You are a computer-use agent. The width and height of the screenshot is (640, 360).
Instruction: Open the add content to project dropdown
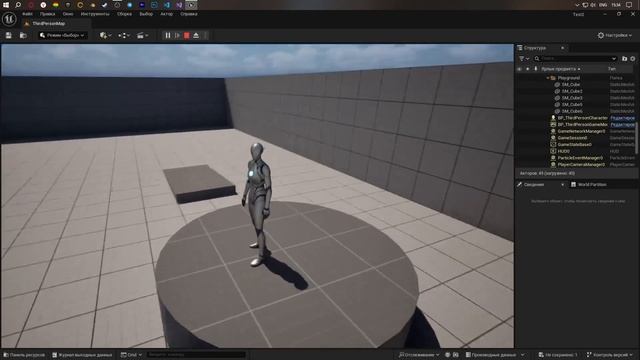[x=105, y=36]
